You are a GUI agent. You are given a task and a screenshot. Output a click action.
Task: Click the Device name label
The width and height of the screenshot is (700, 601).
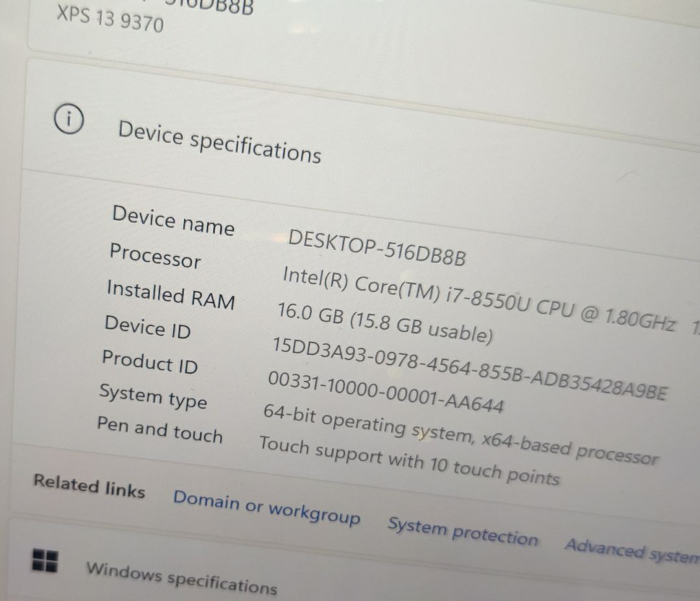click(x=173, y=220)
